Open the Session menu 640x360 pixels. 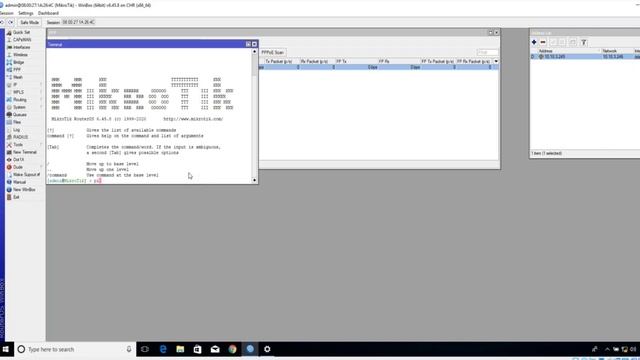click(x=7, y=13)
